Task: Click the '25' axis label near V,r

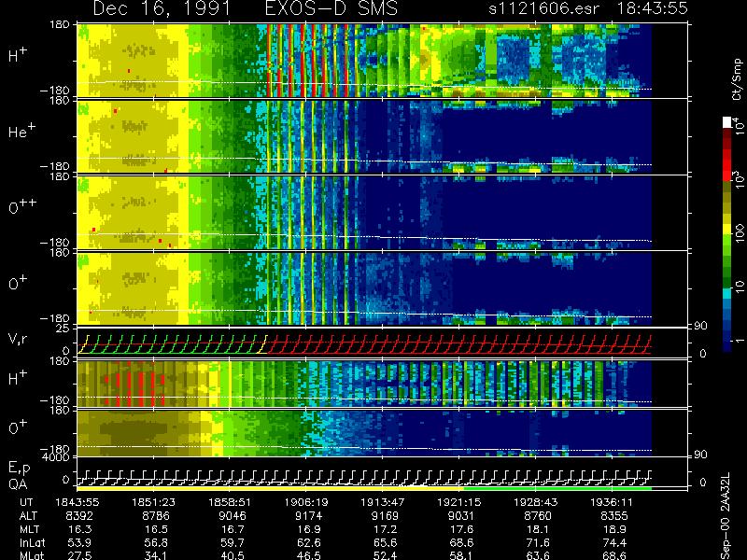Action: tap(64, 329)
